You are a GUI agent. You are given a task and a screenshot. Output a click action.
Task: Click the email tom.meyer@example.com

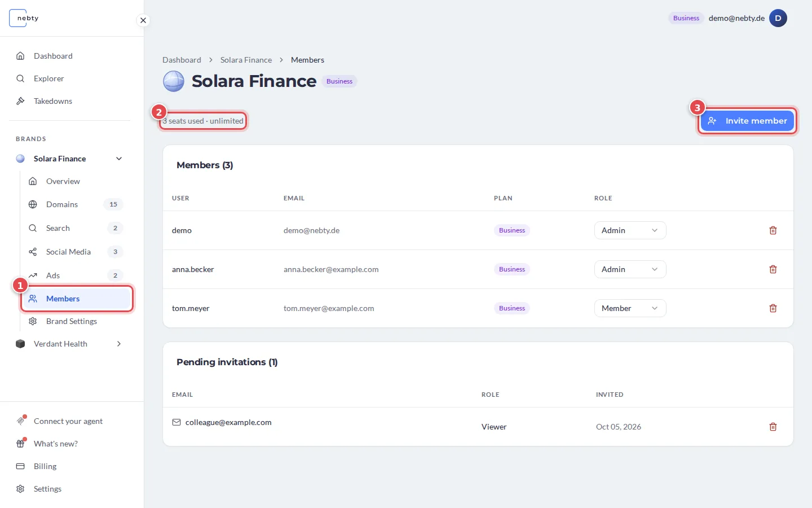(x=329, y=308)
